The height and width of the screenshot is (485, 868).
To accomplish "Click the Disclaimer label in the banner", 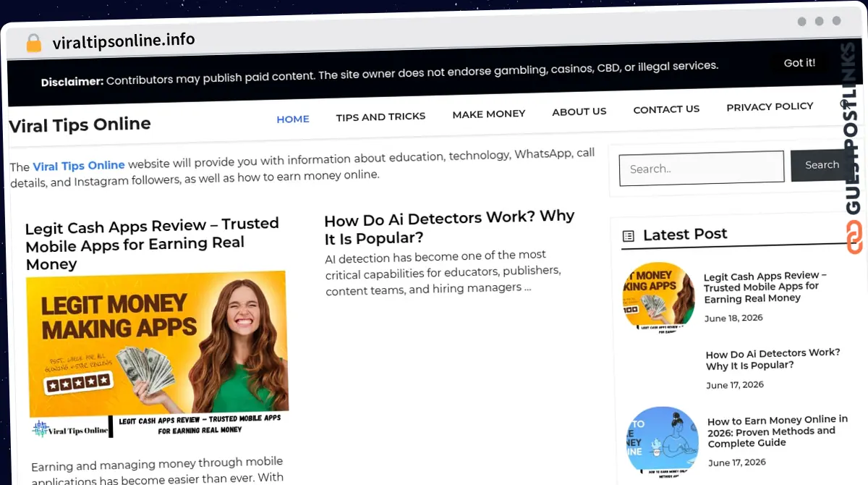I will [72, 82].
